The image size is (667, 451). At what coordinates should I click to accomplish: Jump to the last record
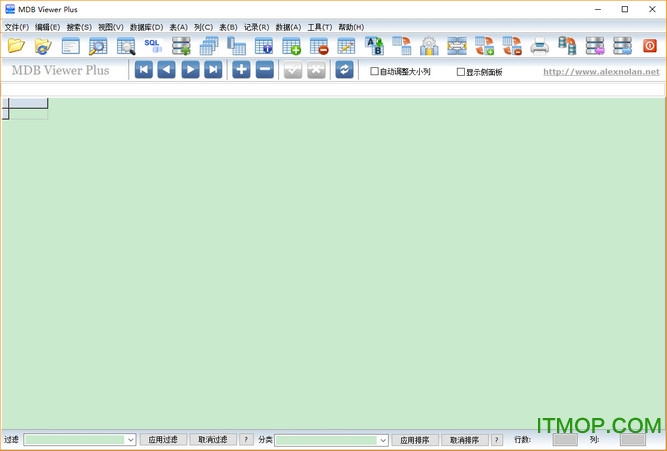tap(213, 70)
